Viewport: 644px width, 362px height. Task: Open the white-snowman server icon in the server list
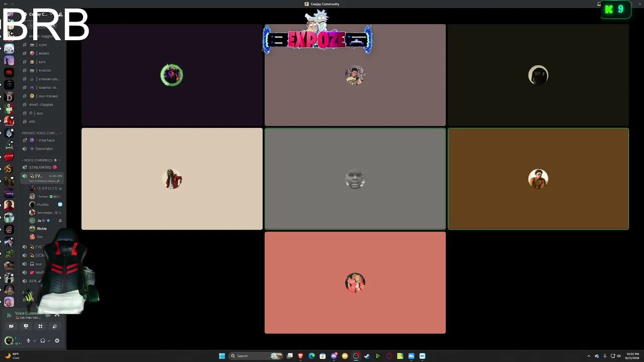click(x=9, y=49)
